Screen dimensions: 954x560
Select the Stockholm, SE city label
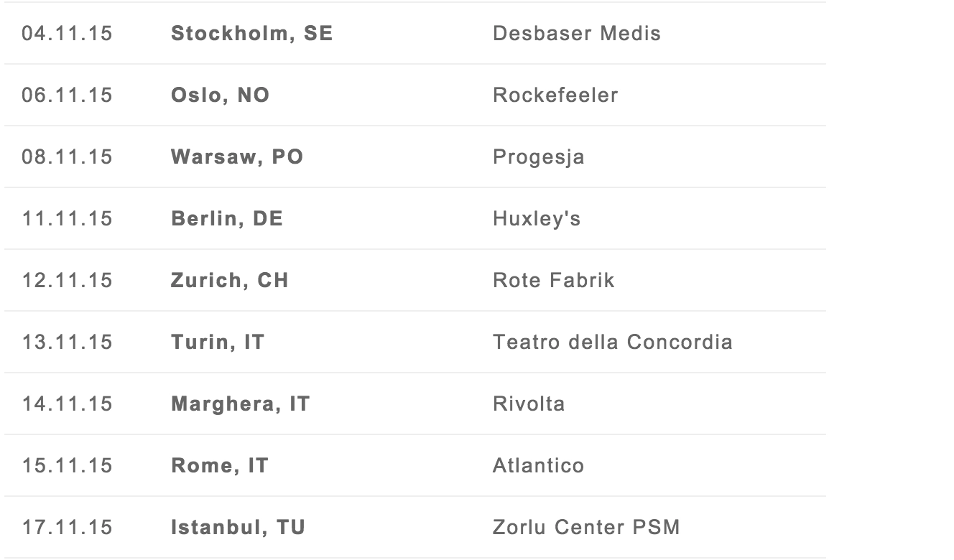(251, 34)
